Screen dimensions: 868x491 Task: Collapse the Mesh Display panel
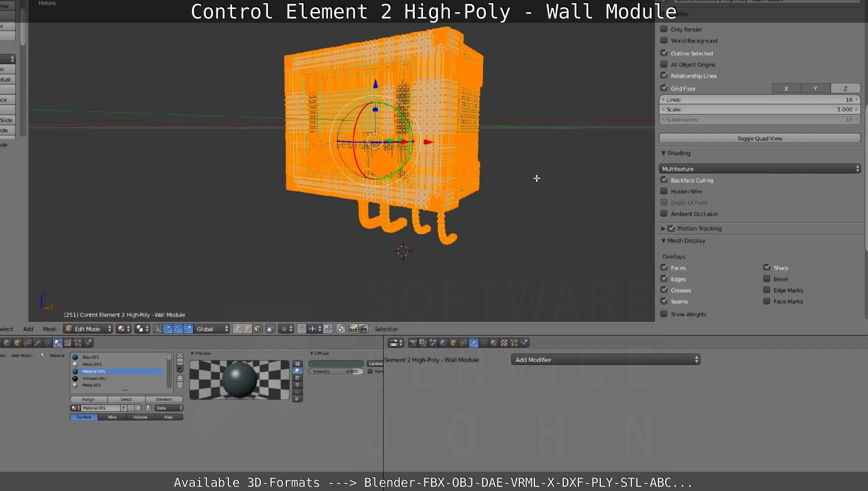point(664,241)
